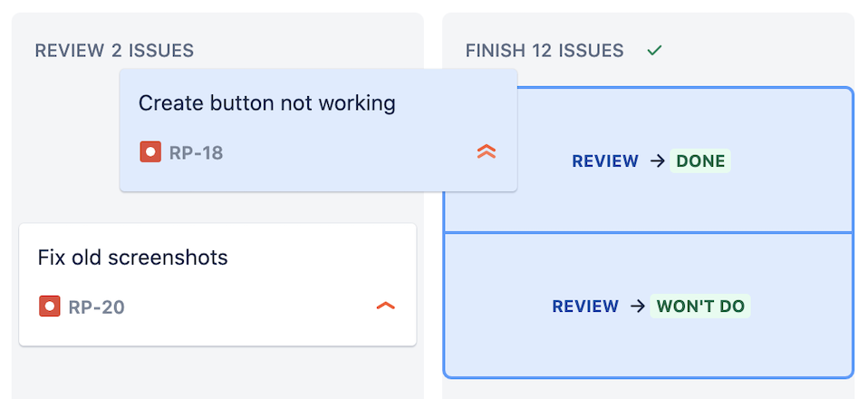Select the 'Fix old screenshots' card title
This screenshot has height=399, width=868.
133,258
